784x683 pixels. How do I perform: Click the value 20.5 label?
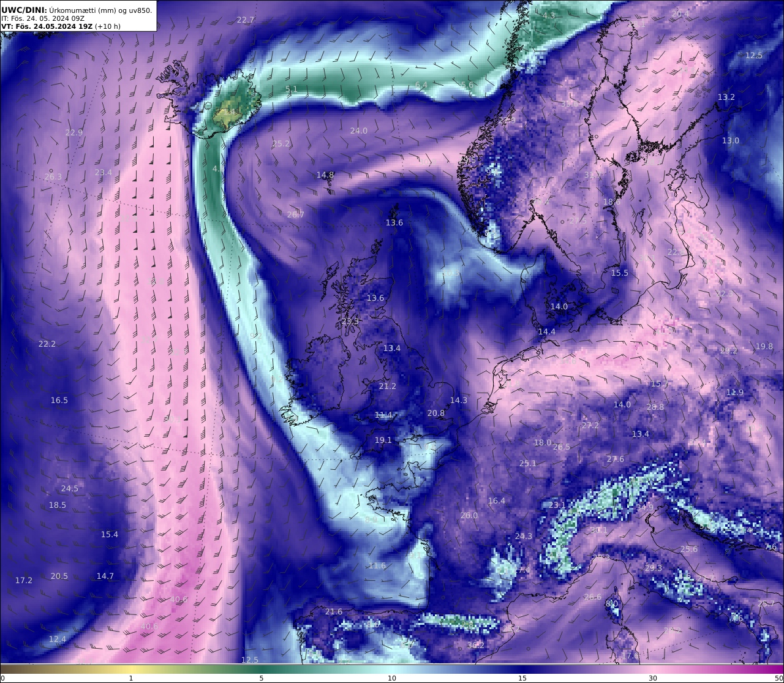pyautogui.click(x=59, y=576)
